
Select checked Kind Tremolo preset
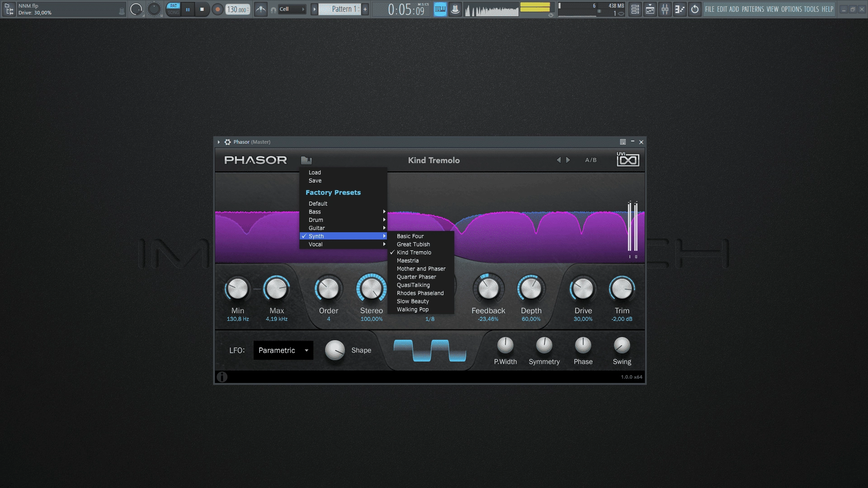tap(421, 253)
